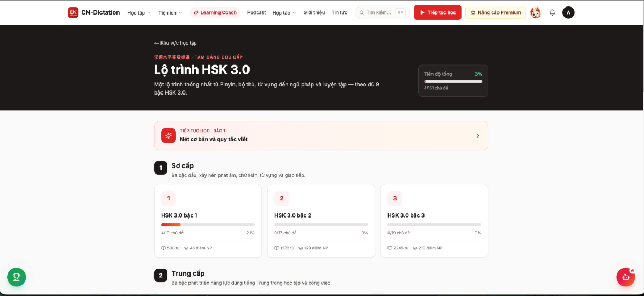644x296 pixels.
Task: Click the book icon beside 2245 từ
Action: 390,248
